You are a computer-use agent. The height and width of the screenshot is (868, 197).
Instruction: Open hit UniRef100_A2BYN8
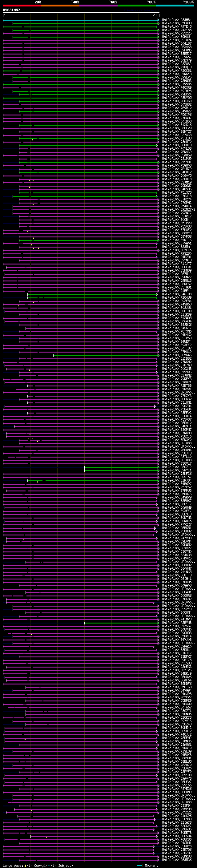coord(177,623)
